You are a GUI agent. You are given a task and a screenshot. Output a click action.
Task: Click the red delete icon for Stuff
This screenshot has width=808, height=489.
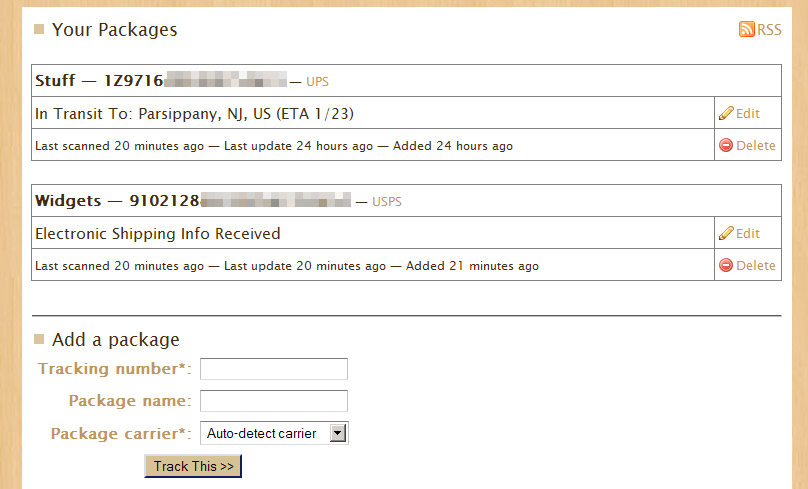tap(726, 145)
